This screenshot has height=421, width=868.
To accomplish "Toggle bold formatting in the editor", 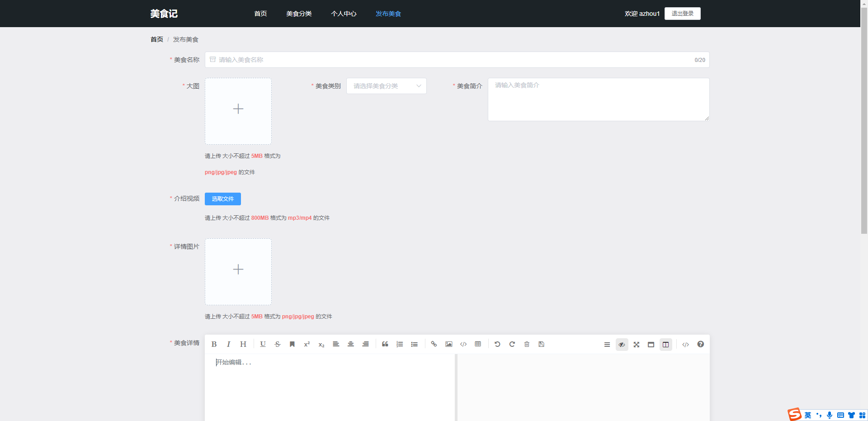I will (214, 344).
